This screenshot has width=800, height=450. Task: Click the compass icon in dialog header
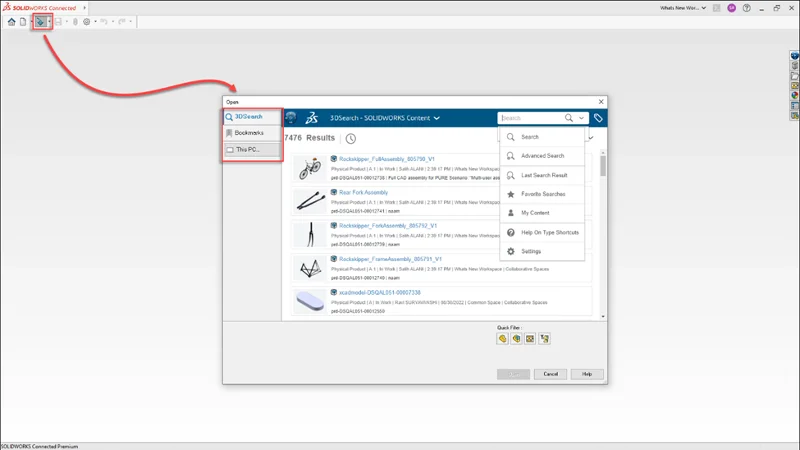click(x=291, y=118)
